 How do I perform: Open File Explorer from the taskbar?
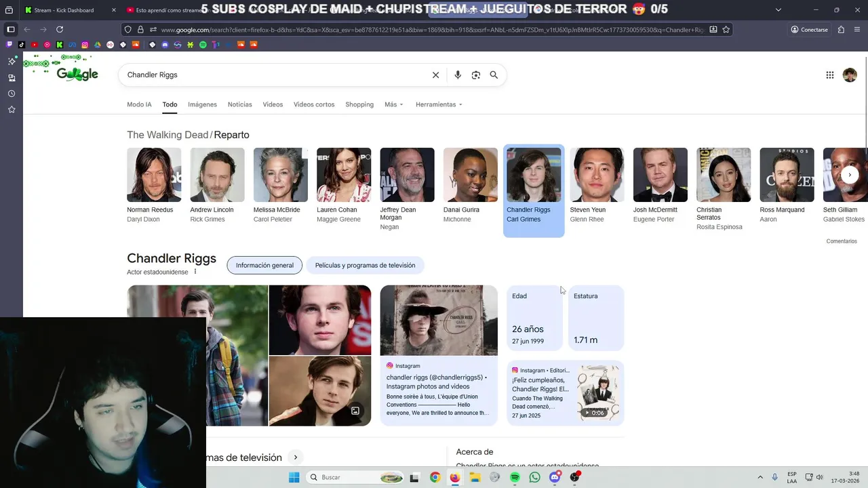coord(475,477)
